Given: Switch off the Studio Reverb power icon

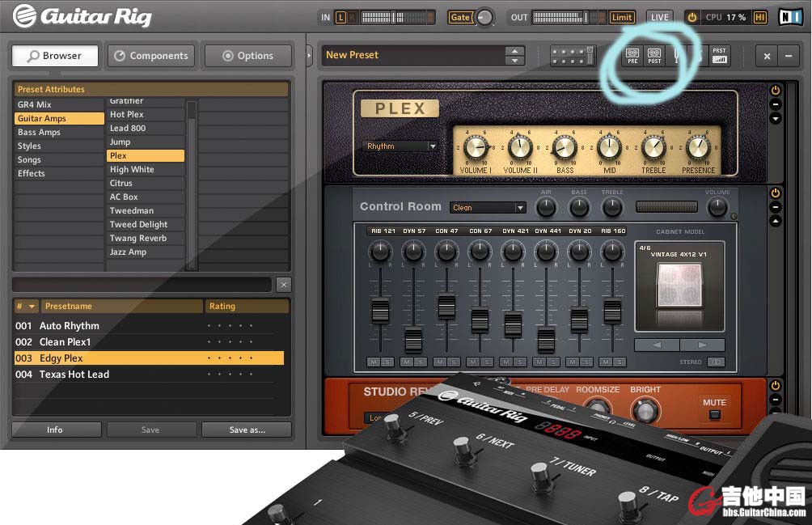Looking at the screenshot, I should pyautogui.click(x=776, y=386).
